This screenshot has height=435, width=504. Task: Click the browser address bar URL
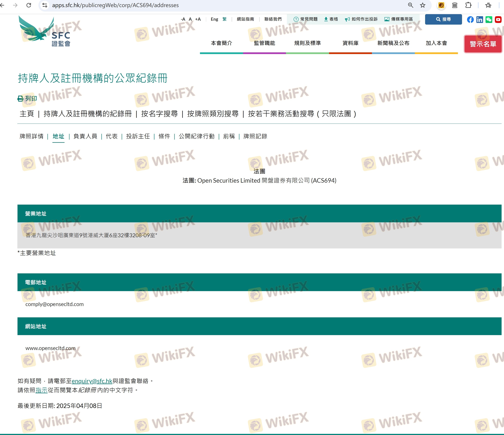[115, 5]
